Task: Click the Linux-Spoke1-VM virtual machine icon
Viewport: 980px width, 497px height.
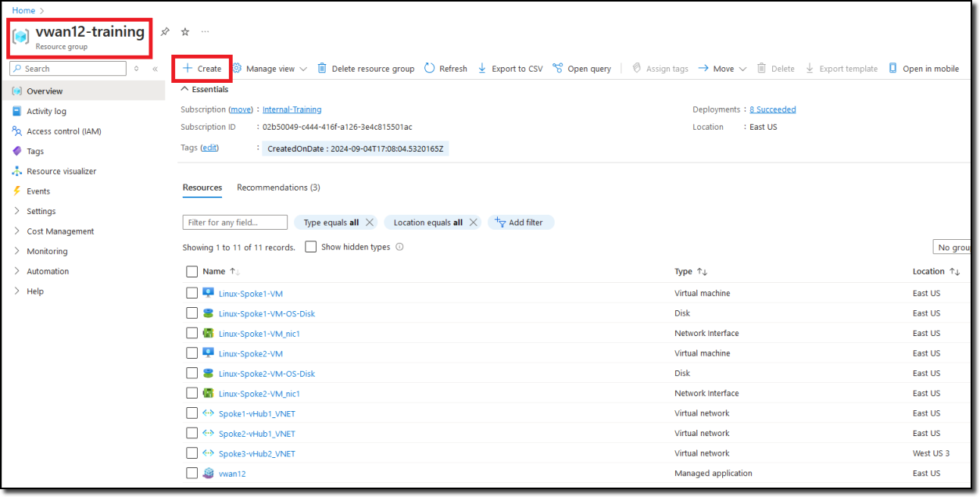Action: (208, 293)
